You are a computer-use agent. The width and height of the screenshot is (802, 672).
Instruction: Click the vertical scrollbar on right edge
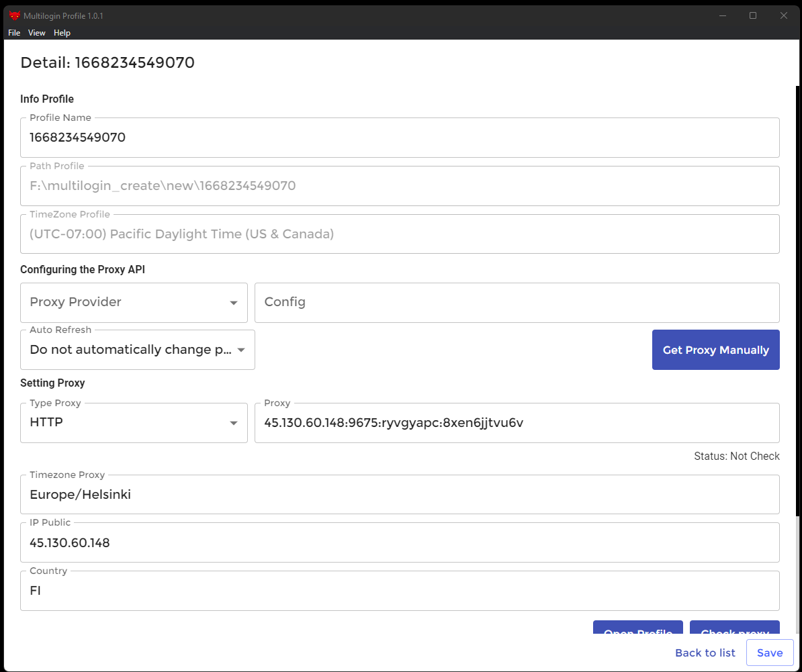click(798, 301)
